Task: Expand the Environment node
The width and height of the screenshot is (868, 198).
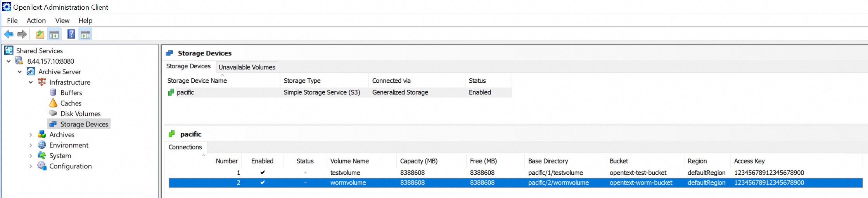Action: tap(31, 145)
